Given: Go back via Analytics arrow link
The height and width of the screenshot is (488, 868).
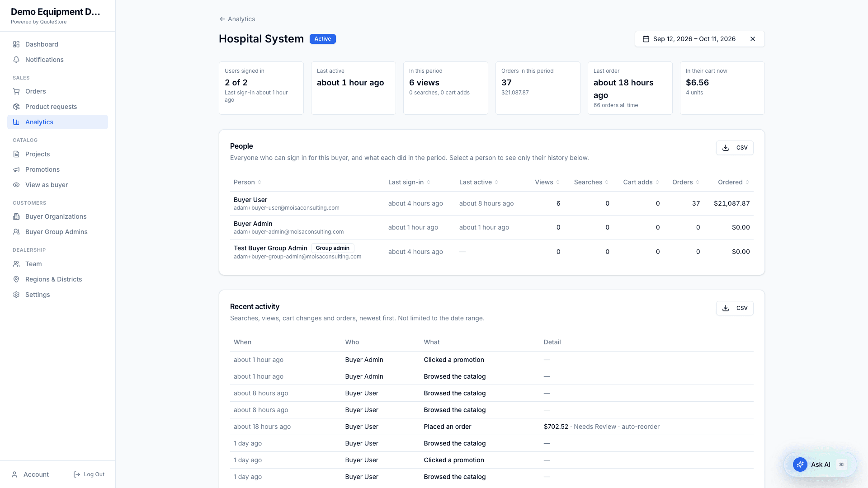Looking at the screenshot, I should tap(237, 19).
